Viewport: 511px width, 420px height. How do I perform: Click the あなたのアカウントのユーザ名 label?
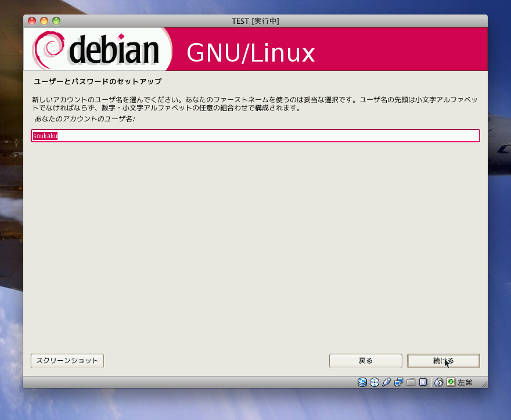coord(85,119)
